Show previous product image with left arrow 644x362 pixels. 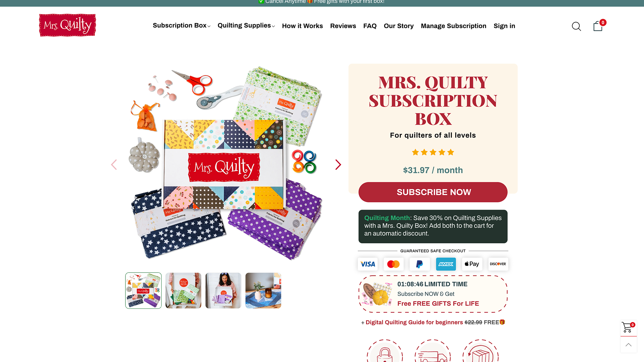pos(114,165)
